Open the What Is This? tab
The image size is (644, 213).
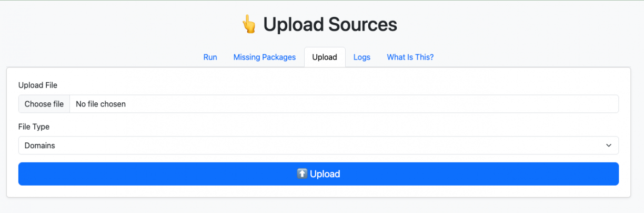pos(410,57)
